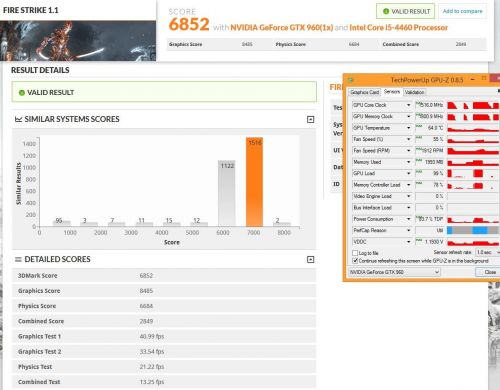The image size is (500, 390).
Task: Click the orange 1516 bar in chart
Action: 254,182
